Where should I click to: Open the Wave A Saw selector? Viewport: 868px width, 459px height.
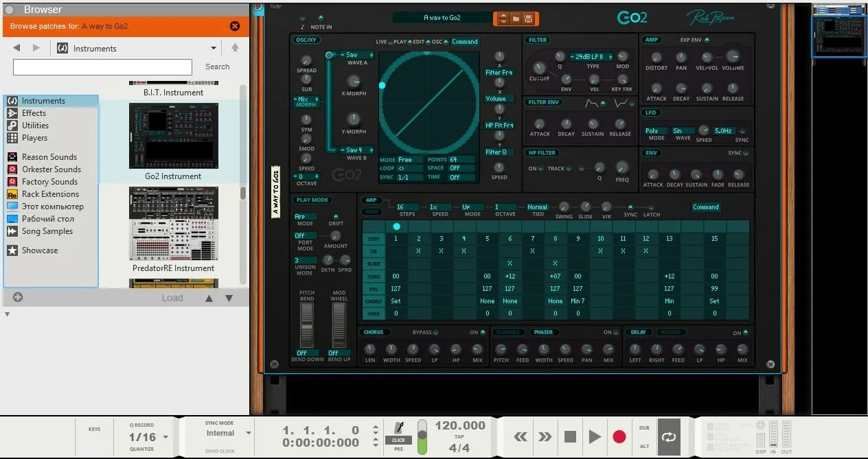[352, 55]
